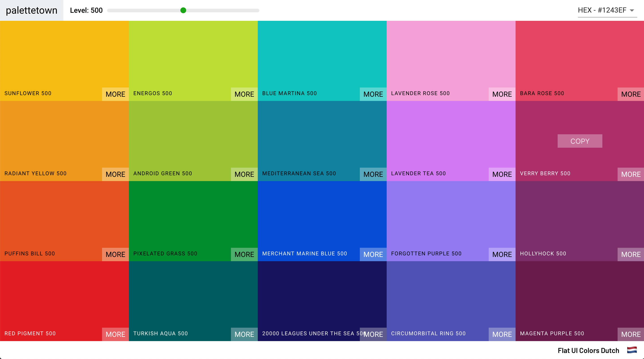
Task: Click the Dutch flag emoji icon
Action: coord(632,350)
